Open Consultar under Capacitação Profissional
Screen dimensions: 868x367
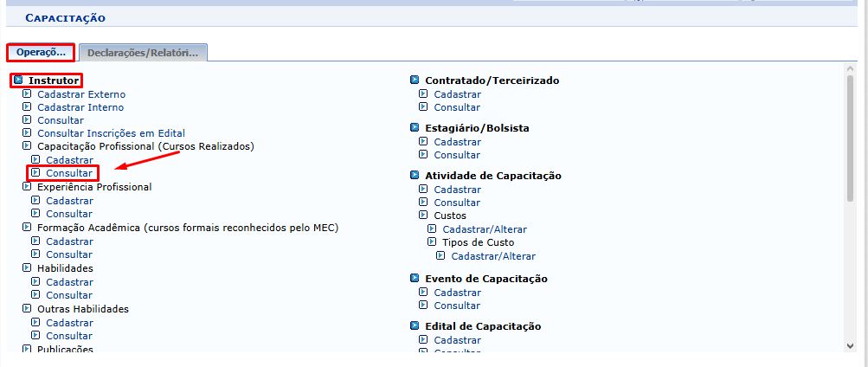coord(69,173)
